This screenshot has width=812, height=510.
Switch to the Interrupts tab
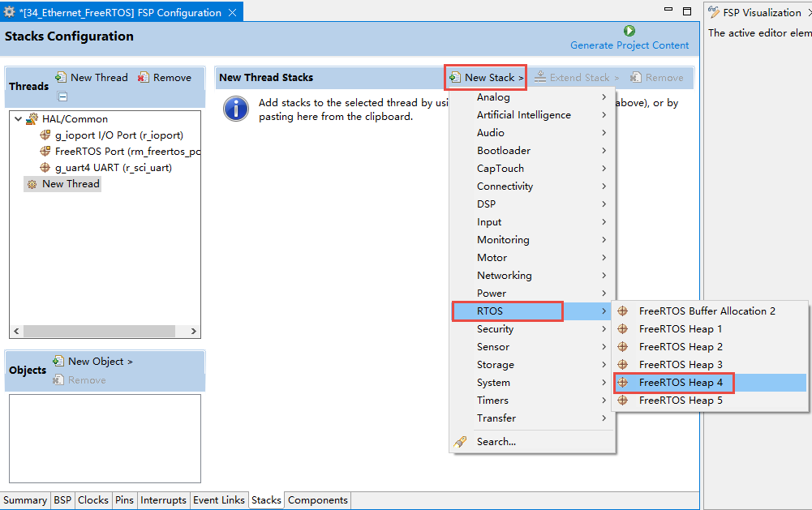[x=163, y=500]
